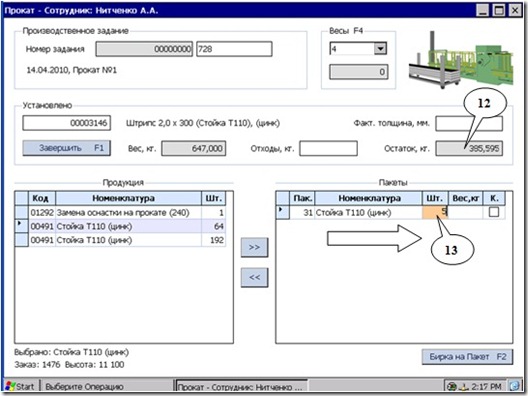This screenshot has height=396, width=528.
Task: Select row Замена оснастки на прокате (240)
Action: click(x=120, y=212)
